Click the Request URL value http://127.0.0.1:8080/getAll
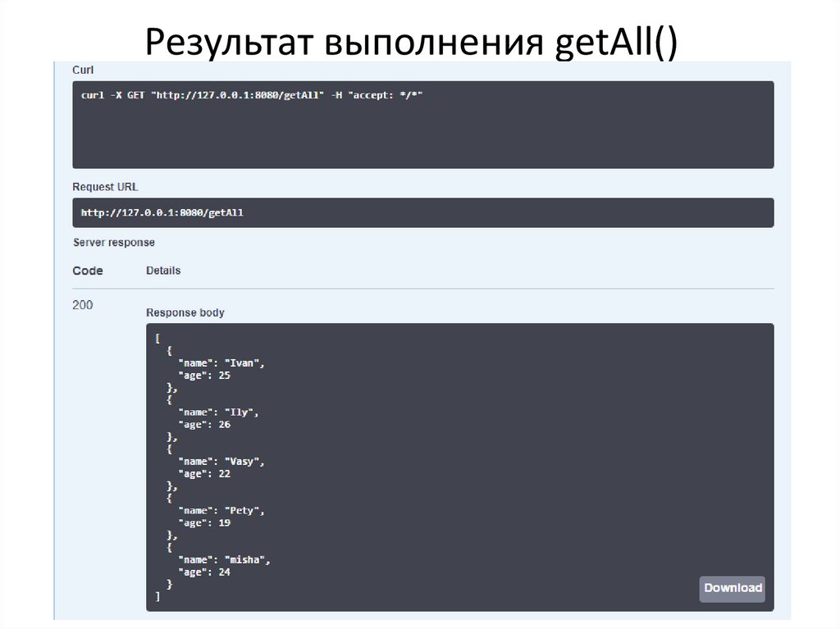Image resolution: width=840 pixels, height=629 pixels. 162,212
